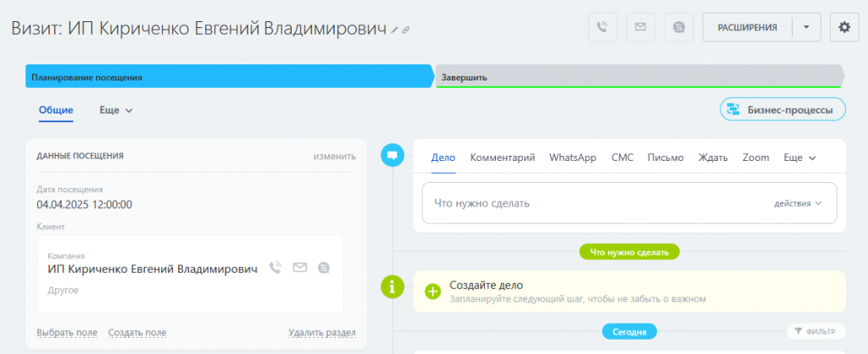Open the Zoom tab
The width and height of the screenshot is (868, 354).
pos(755,158)
